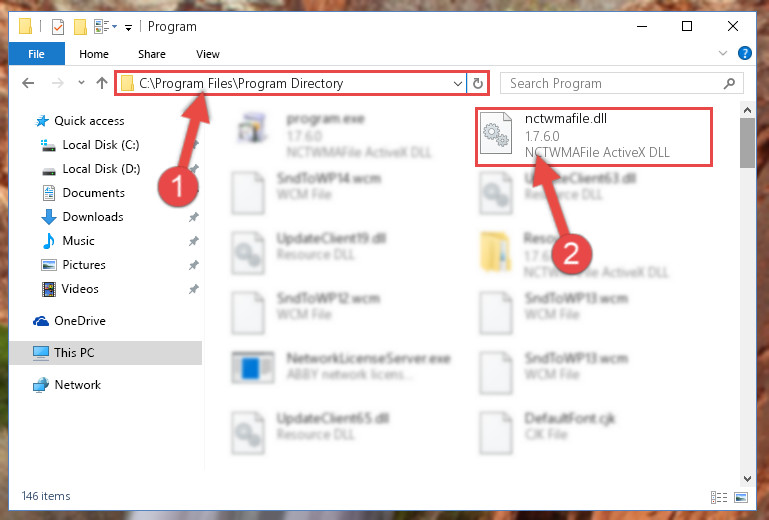Viewport: 769px width, 520px height.
Task: Switch to the View tab
Action: 207,54
